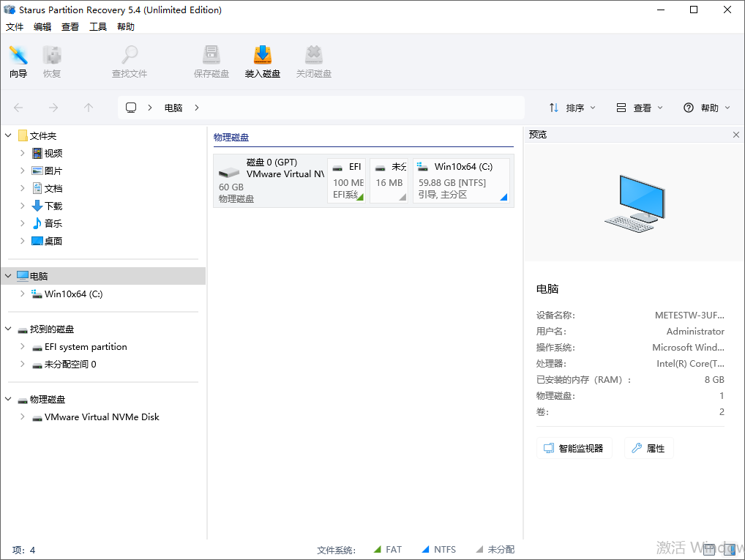Click the 关闭磁盘 close disk icon

tap(314, 61)
